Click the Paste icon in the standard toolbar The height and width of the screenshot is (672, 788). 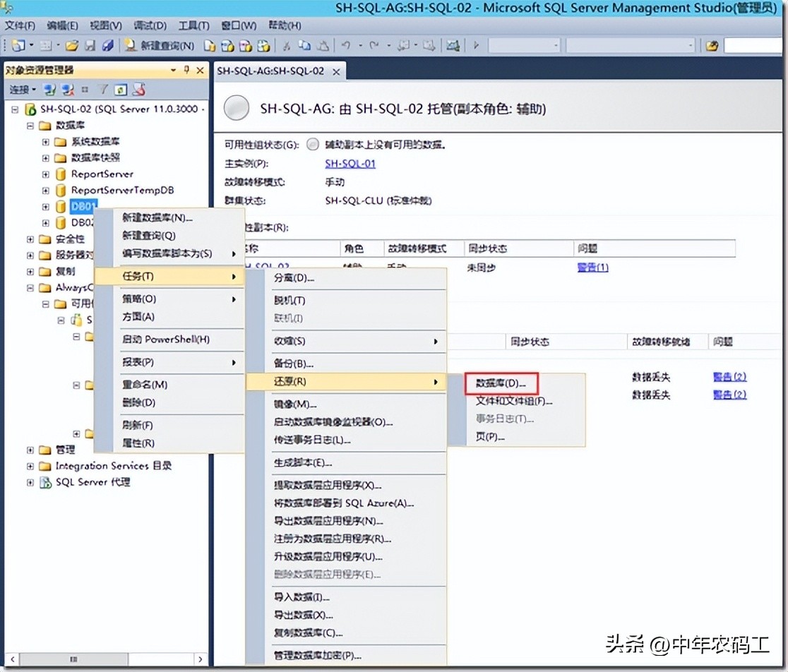click(323, 45)
